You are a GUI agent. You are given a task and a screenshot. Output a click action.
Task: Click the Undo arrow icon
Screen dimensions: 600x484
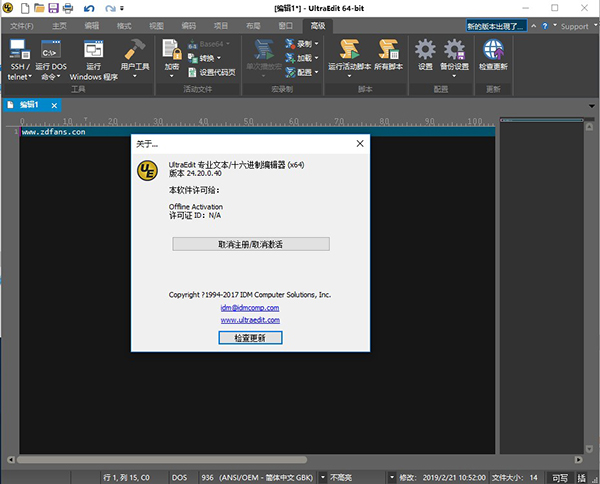click(89, 8)
